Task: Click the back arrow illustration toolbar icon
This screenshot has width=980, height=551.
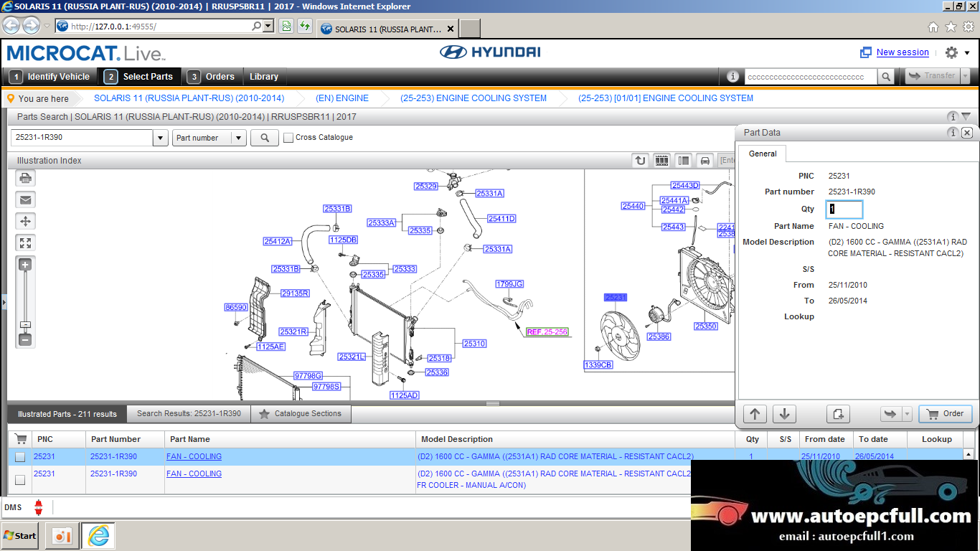Action: coord(641,161)
